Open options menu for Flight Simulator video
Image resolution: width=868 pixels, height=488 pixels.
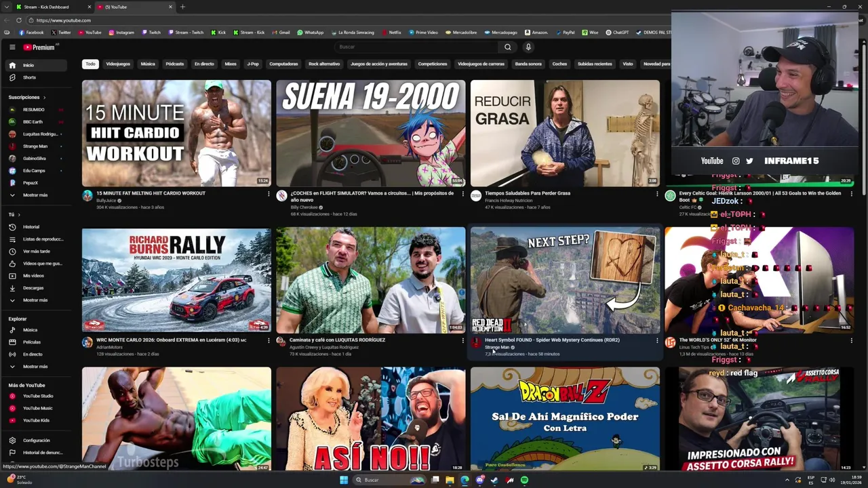click(463, 194)
